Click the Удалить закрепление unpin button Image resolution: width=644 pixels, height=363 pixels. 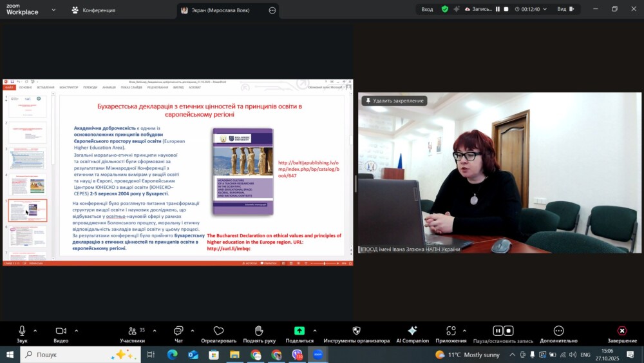click(x=394, y=101)
